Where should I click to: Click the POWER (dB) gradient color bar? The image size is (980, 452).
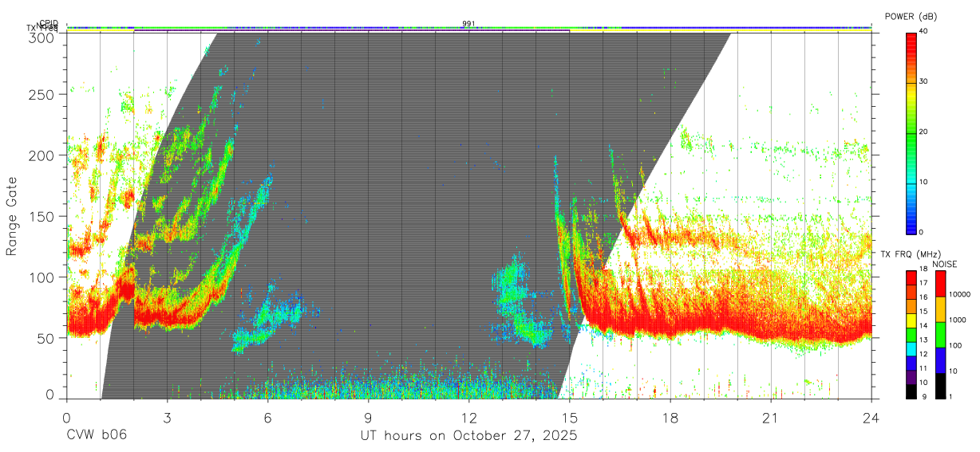[911, 132]
